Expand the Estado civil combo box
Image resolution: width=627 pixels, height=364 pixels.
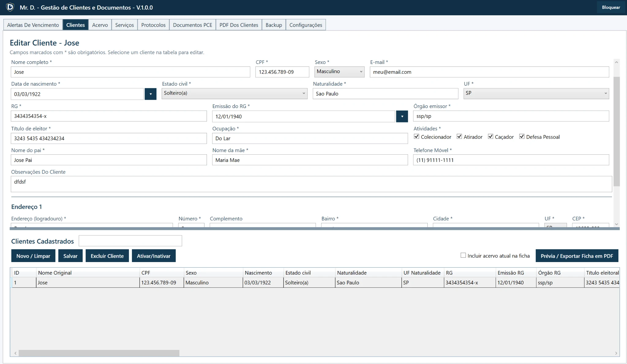click(235, 93)
